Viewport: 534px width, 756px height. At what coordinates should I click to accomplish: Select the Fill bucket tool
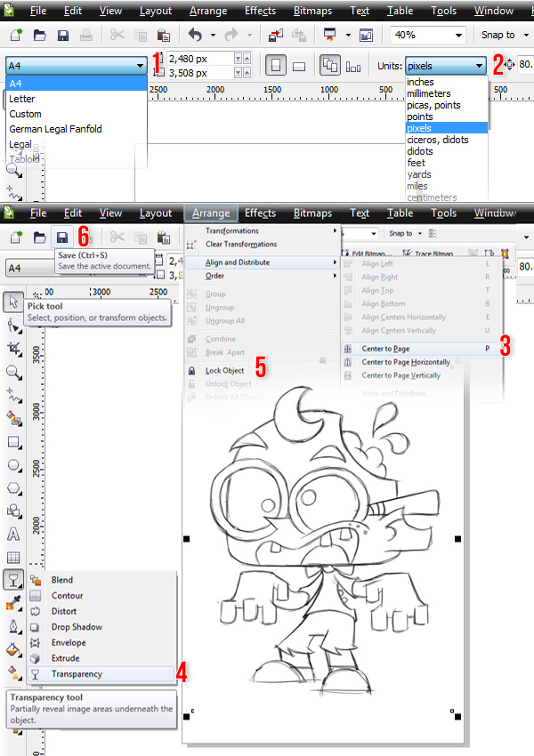point(13,649)
